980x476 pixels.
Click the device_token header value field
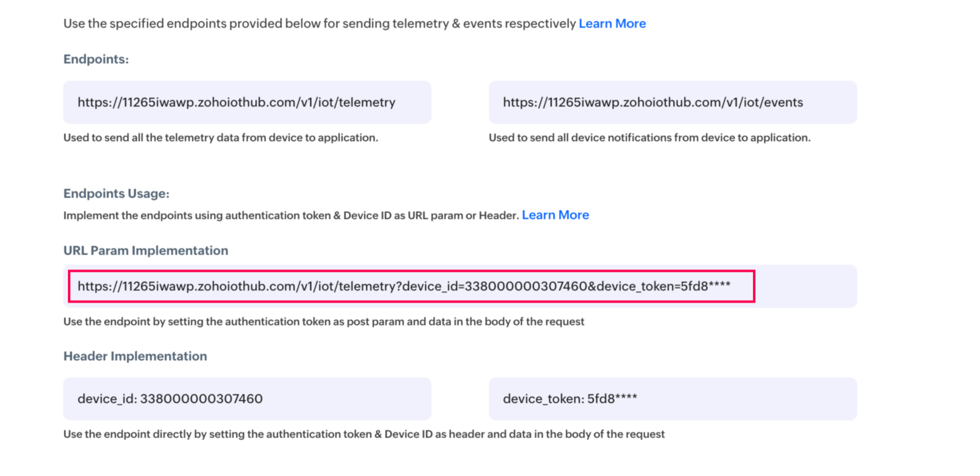672,399
